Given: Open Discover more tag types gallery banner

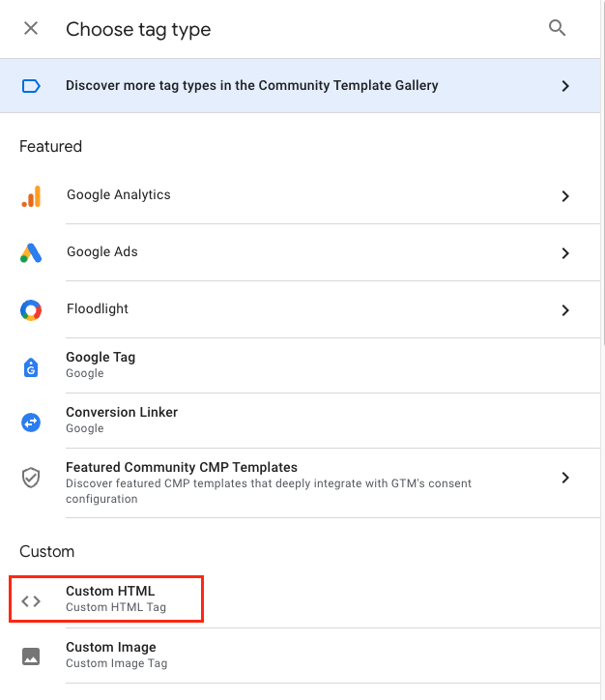Looking at the screenshot, I should [x=251, y=86].
